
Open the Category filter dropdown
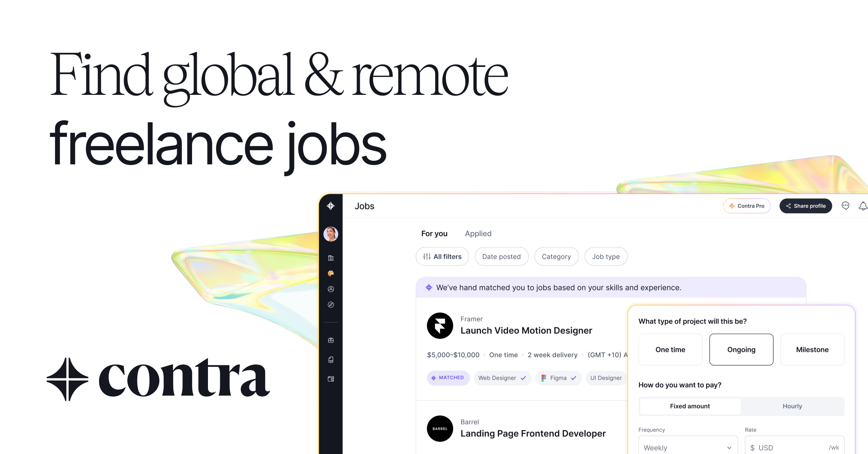pyautogui.click(x=556, y=257)
